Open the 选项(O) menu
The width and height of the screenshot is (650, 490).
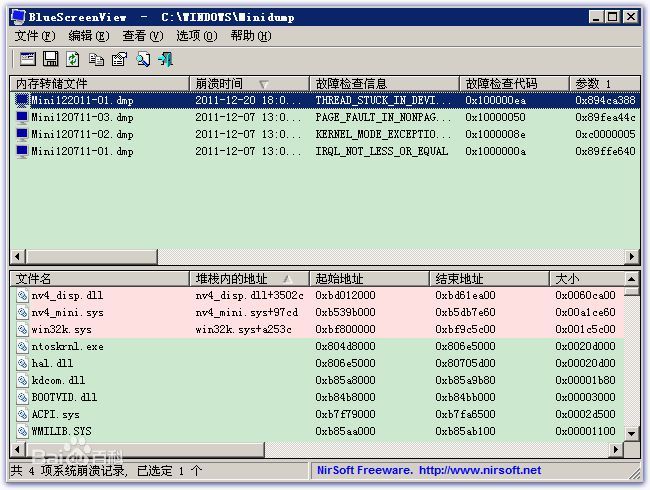point(196,36)
